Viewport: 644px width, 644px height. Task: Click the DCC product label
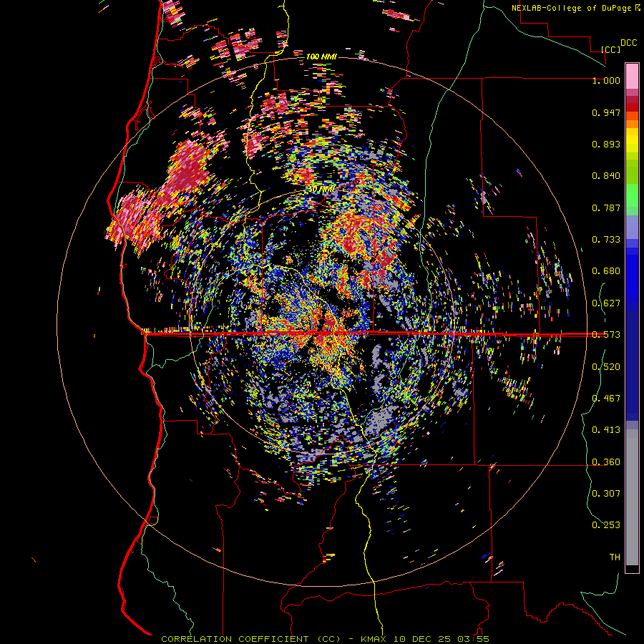point(628,43)
